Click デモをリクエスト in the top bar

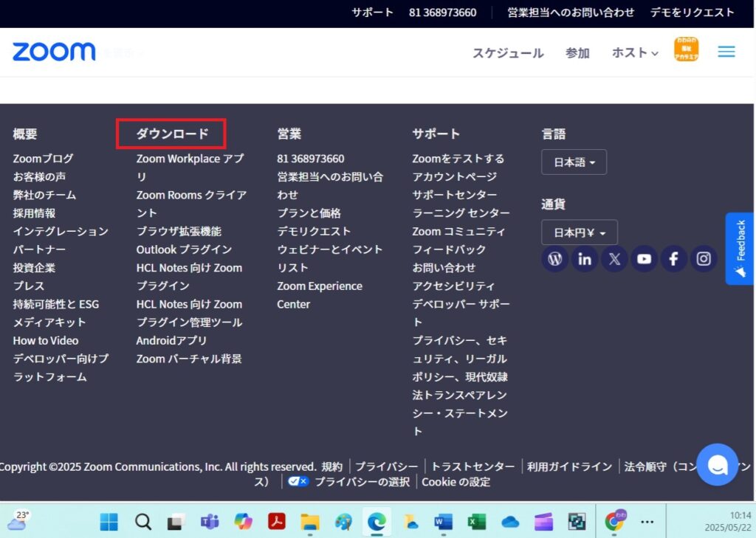(x=692, y=12)
